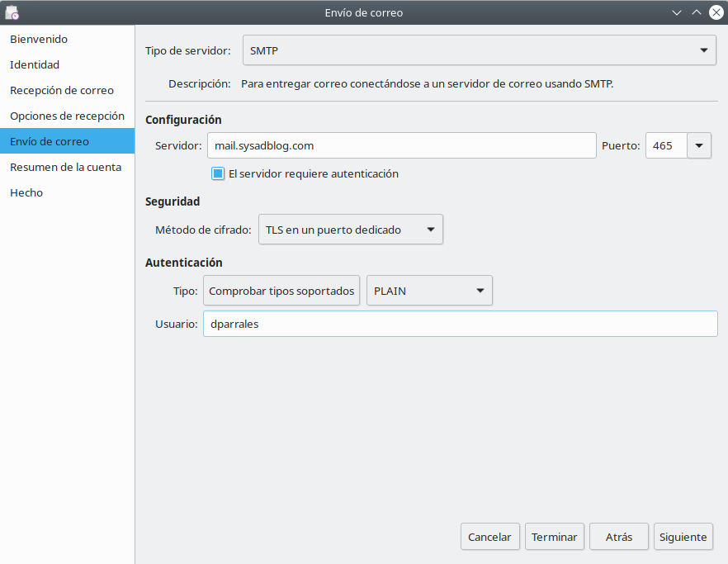Click the 'Método de cifrado:' label
This screenshot has width=728, height=564.
coord(203,230)
